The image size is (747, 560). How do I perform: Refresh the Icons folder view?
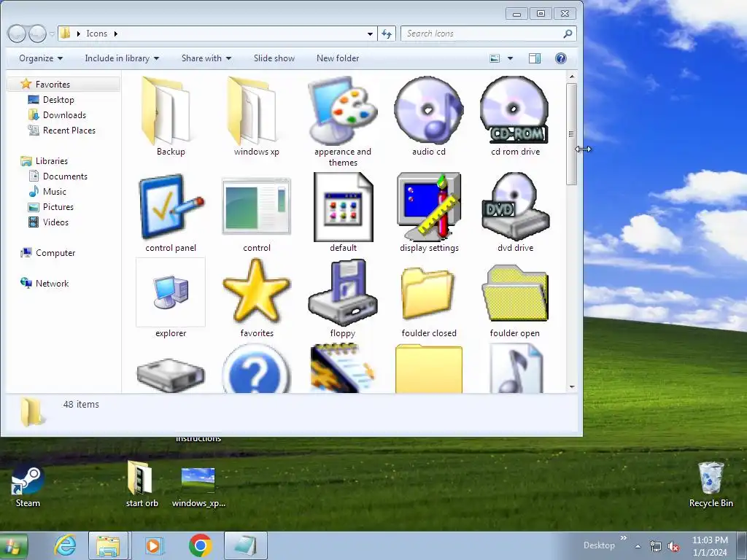387,34
